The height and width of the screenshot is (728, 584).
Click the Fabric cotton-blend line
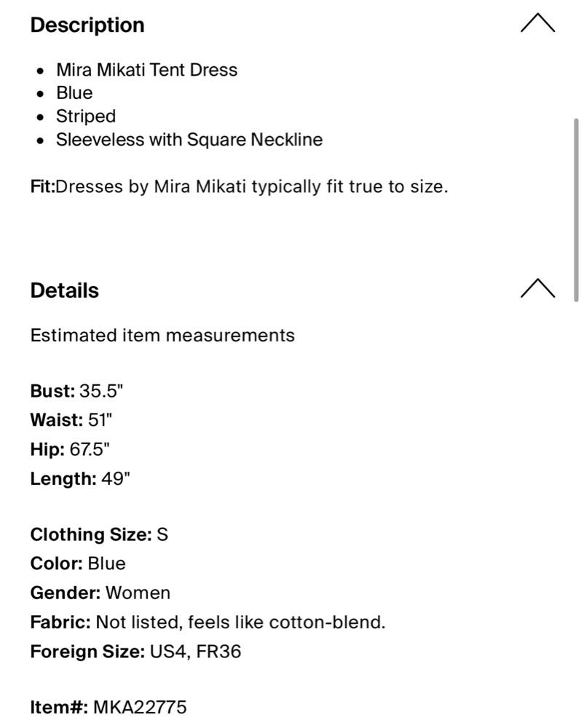(x=208, y=622)
